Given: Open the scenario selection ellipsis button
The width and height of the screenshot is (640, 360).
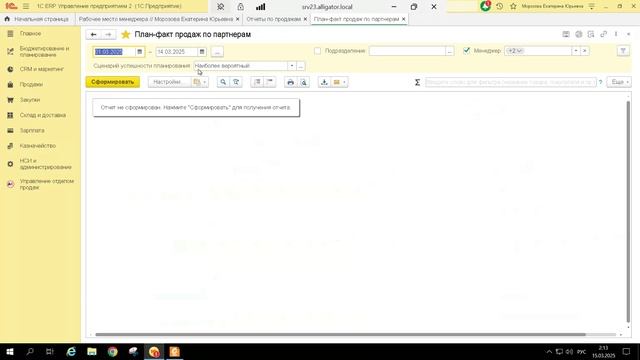Looking at the screenshot, I should tap(301, 66).
